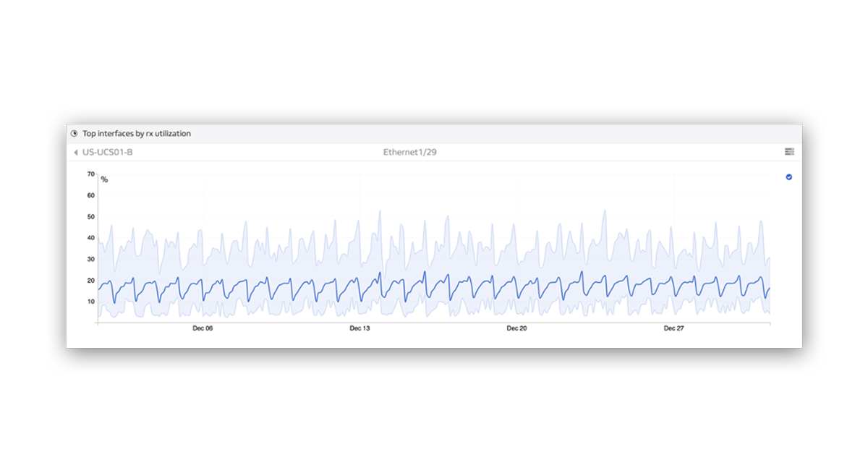This screenshot has width=868, height=473.
Task: Click the Dec 27 axis label
Action: tap(674, 328)
